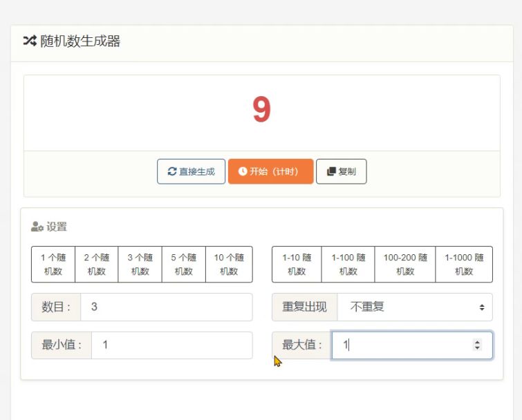Focus the 数目 input field
The height and width of the screenshot is (420, 522).
coord(166,307)
